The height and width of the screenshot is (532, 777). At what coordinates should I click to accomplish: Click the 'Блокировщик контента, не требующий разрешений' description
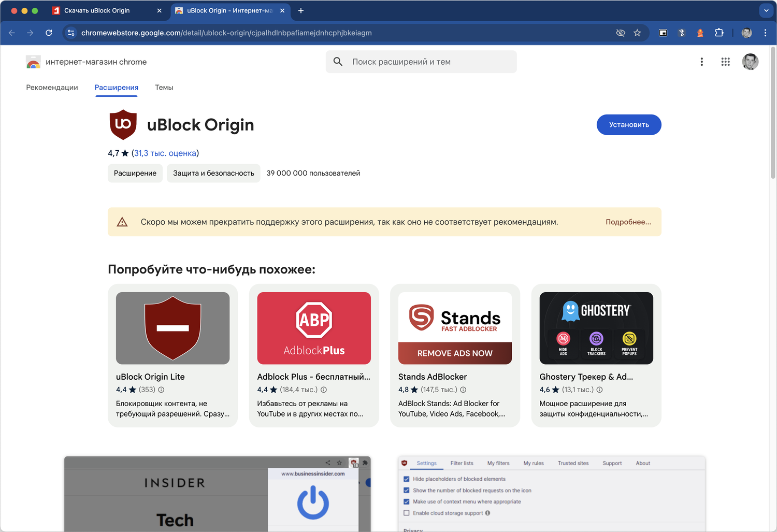point(172,409)
